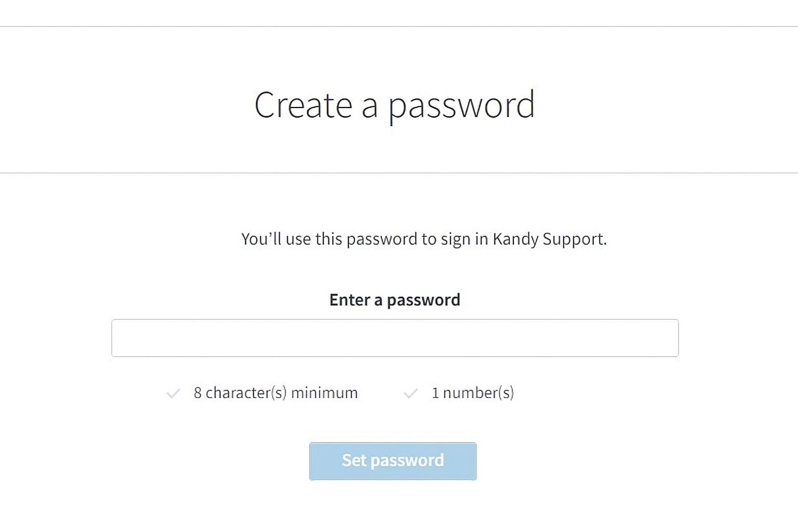
Task: Click the word "Set" on the blue button
Action: click(354, 460)
